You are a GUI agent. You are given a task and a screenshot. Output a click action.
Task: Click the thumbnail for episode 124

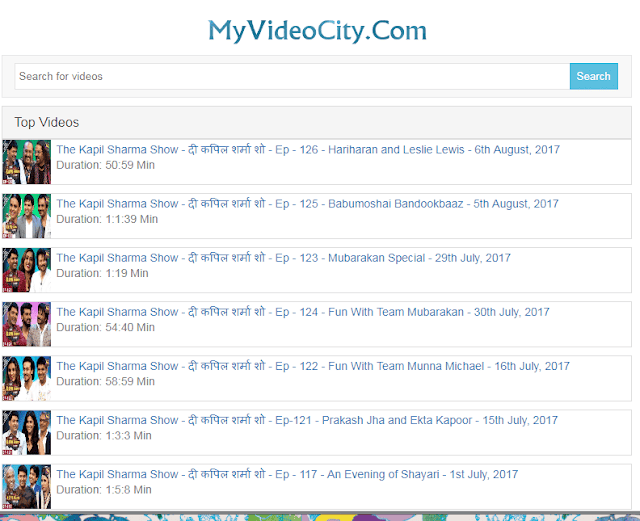[27, 324]
